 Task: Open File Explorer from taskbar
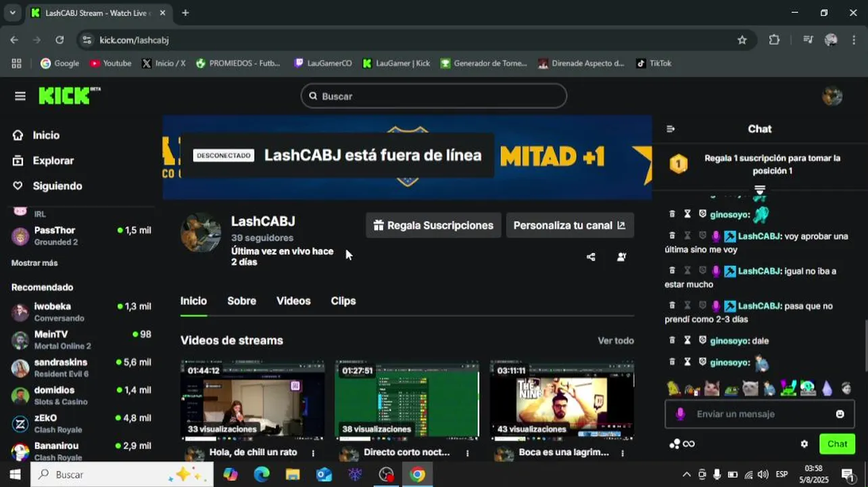coord(293,475)
